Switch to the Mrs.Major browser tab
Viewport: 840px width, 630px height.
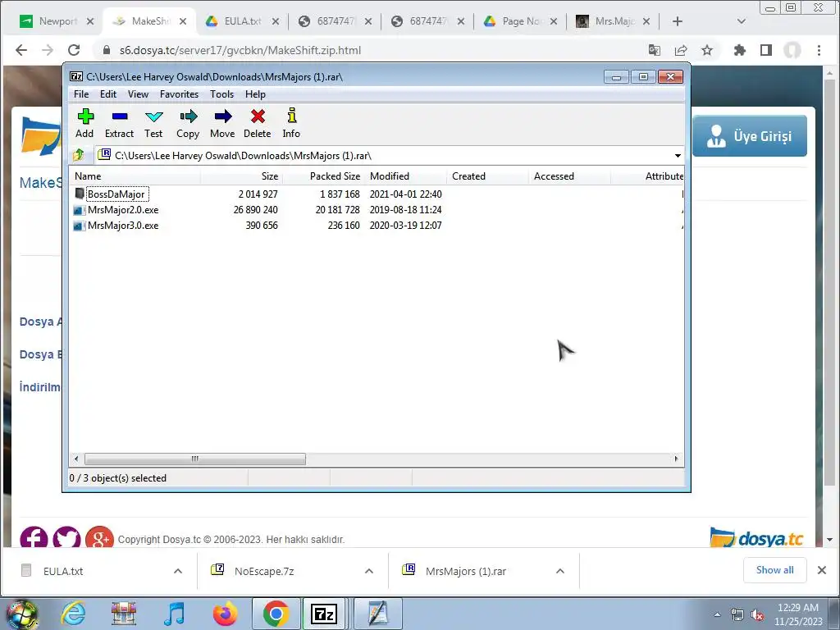(614, 21)
